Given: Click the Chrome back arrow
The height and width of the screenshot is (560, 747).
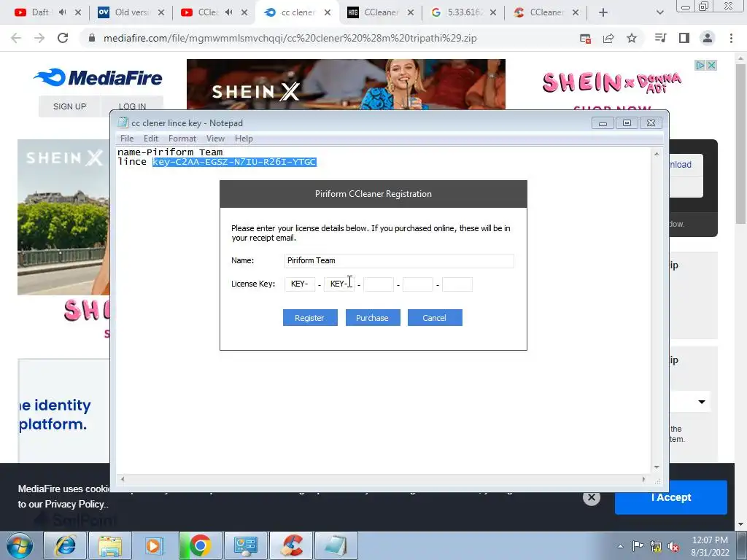Looking at the screenshot, I should click(x=16, y=38).
